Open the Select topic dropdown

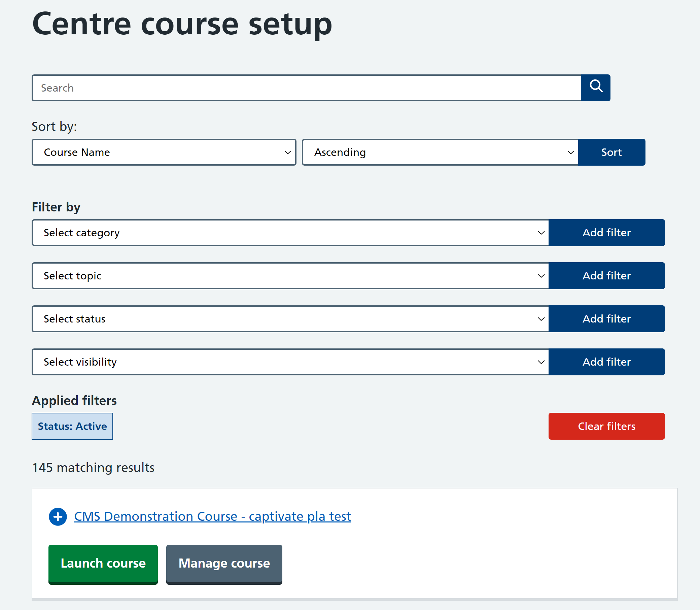[290, 276]
